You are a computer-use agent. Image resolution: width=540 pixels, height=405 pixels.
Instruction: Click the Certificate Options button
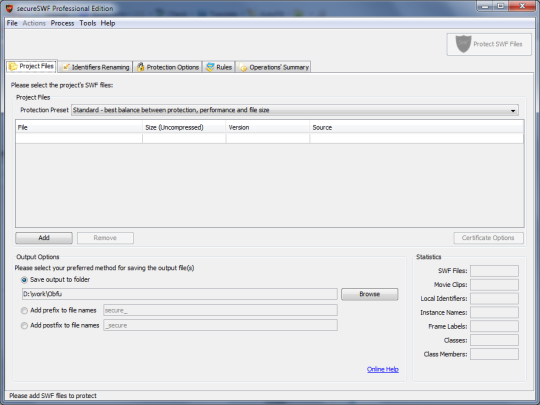[488, 238]
